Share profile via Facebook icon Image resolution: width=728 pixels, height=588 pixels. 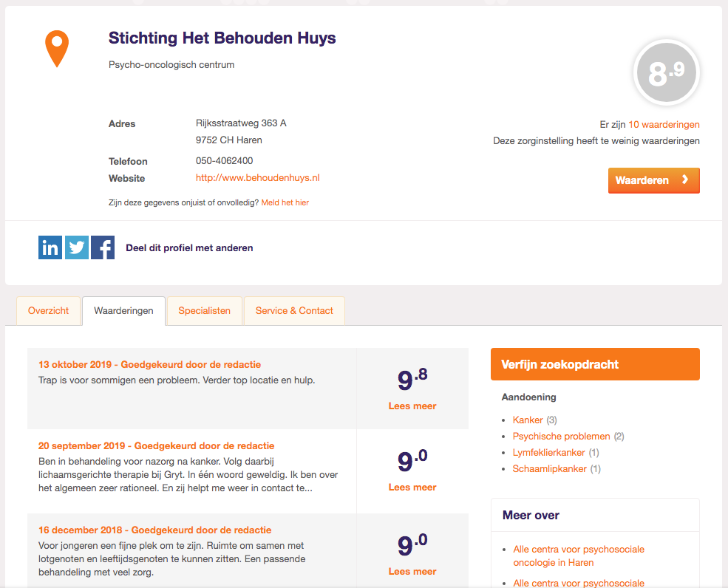pos(103,247)
